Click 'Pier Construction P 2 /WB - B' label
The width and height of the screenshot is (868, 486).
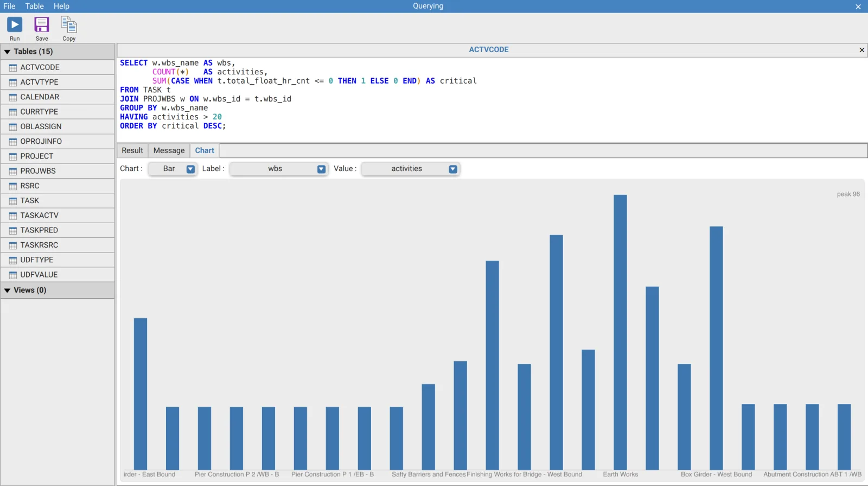click(237, 475)
